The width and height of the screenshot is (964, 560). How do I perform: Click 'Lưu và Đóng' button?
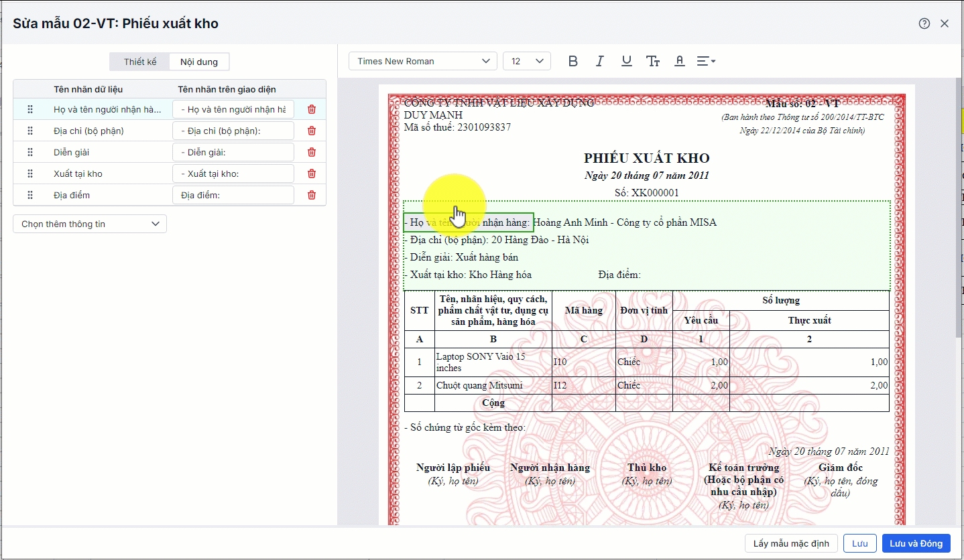(916, 543)
